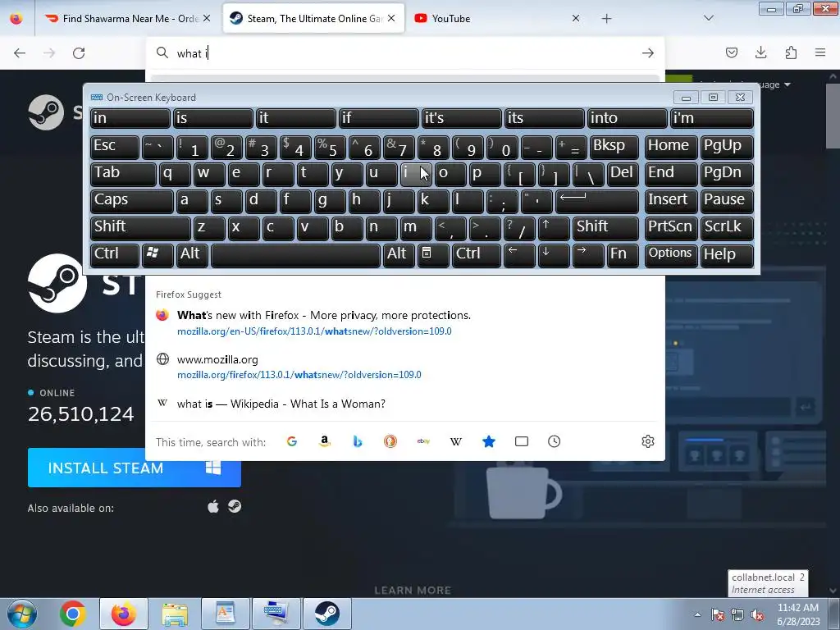Search history using the clock icon
This screenshot has width=840, height=630.
pyautogui.click(x=554, y=441)
